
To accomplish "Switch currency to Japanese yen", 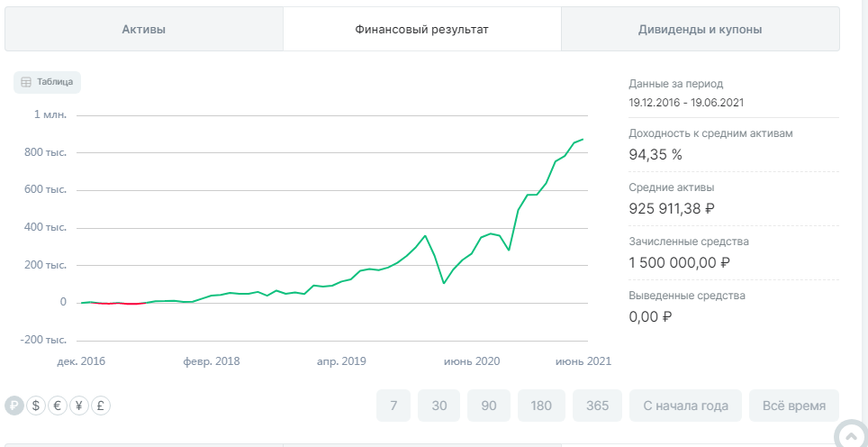I will click(x=79, y=406).
